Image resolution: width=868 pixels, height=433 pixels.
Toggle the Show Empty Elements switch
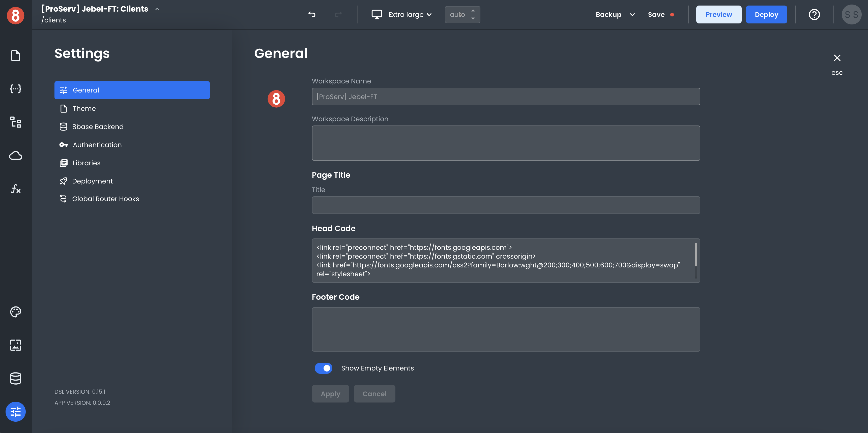tap(324, 368)
